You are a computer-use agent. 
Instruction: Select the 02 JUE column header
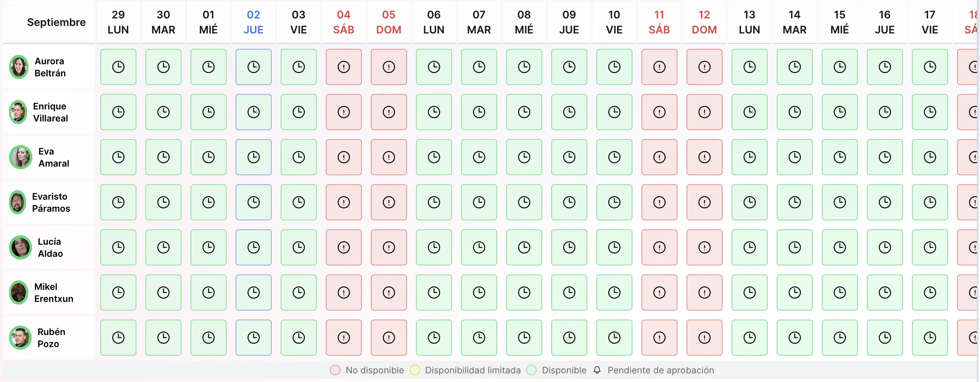(253, 22)
